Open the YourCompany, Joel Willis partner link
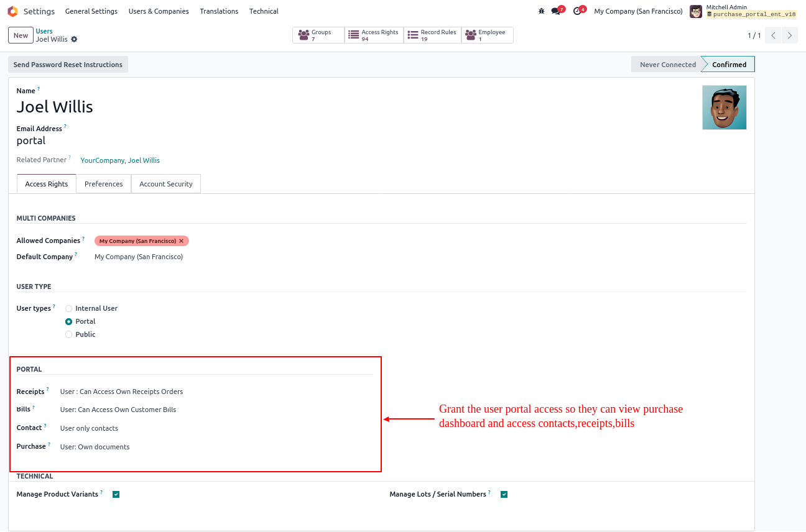This screenshot has height=532, width=806. pyautogui.click(x=120, y=160)
